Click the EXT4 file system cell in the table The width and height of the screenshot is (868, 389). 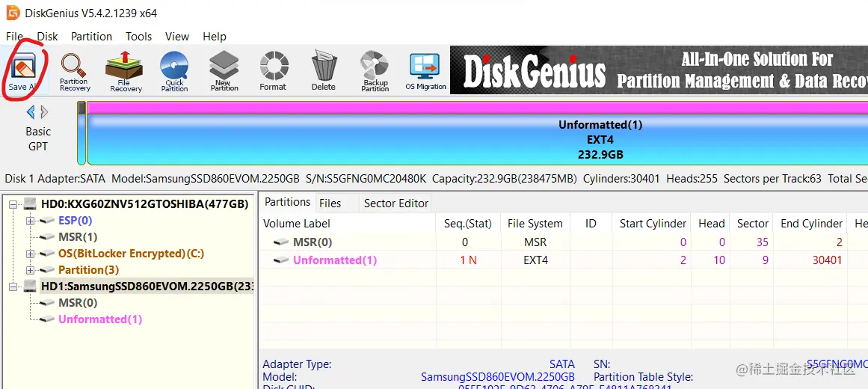(535, 260)
